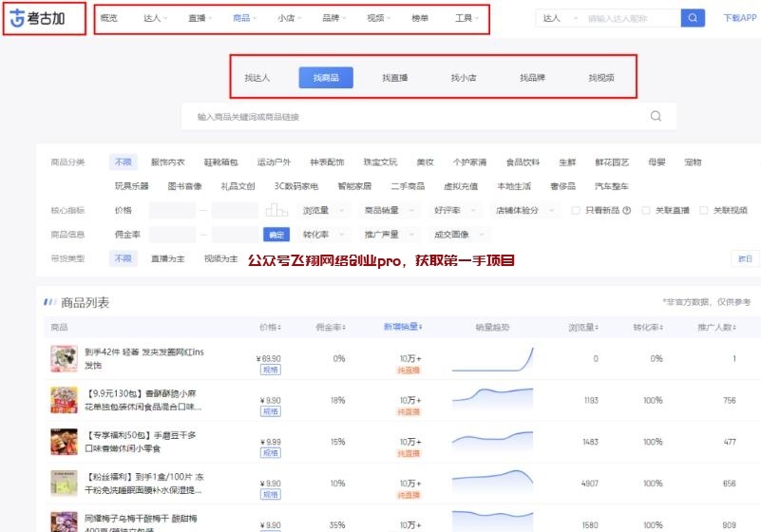Click the minimum price input field
This screenshot has width=761, height=532.
[x=172, y=210]
